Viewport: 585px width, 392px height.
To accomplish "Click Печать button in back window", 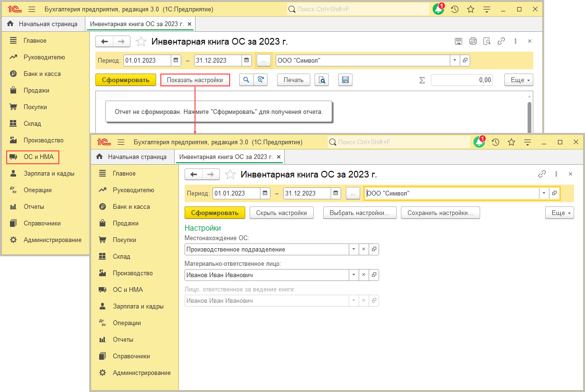I will pos(293,80).
